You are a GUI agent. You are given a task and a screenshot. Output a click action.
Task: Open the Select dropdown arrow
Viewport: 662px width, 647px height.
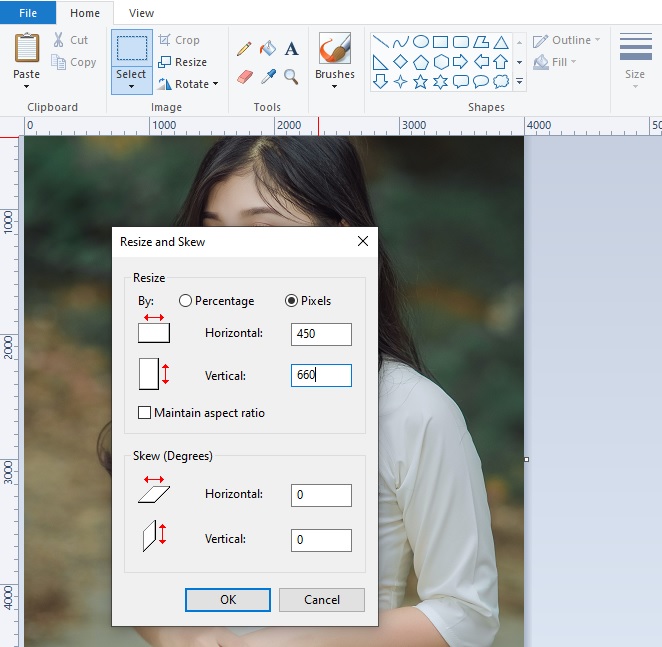point(131,87)
